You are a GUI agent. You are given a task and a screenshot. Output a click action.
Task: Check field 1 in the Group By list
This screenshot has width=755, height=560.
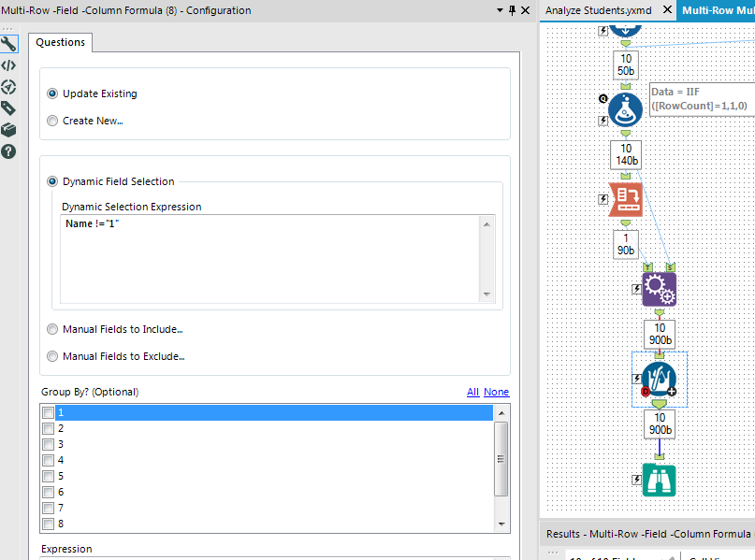[x=48, y=411]
